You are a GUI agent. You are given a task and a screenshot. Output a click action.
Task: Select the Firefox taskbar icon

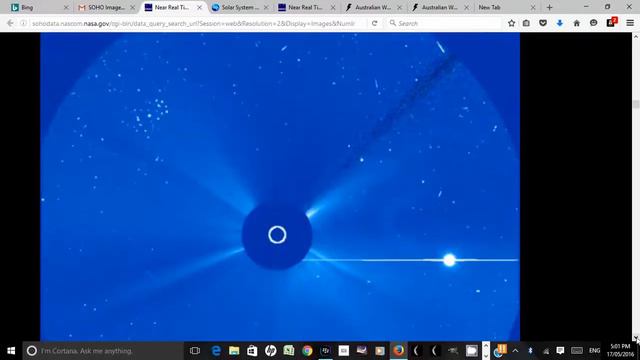point(398,351)
